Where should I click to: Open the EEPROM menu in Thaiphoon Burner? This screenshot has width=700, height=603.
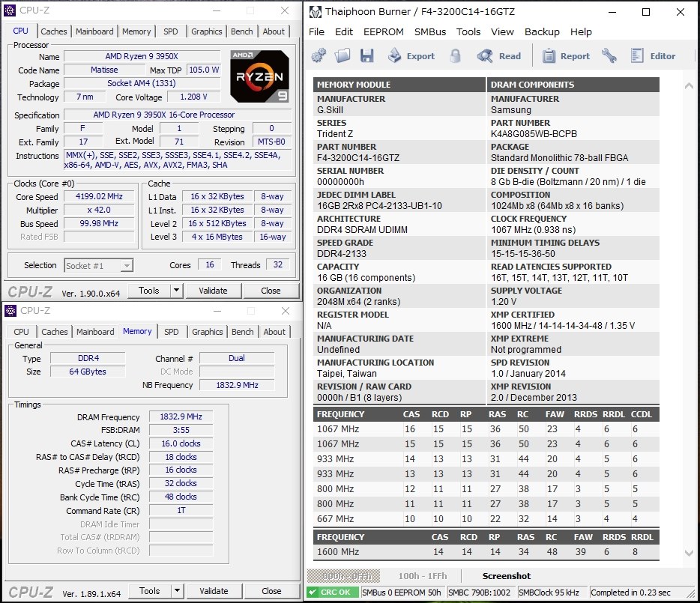[383, 31]
